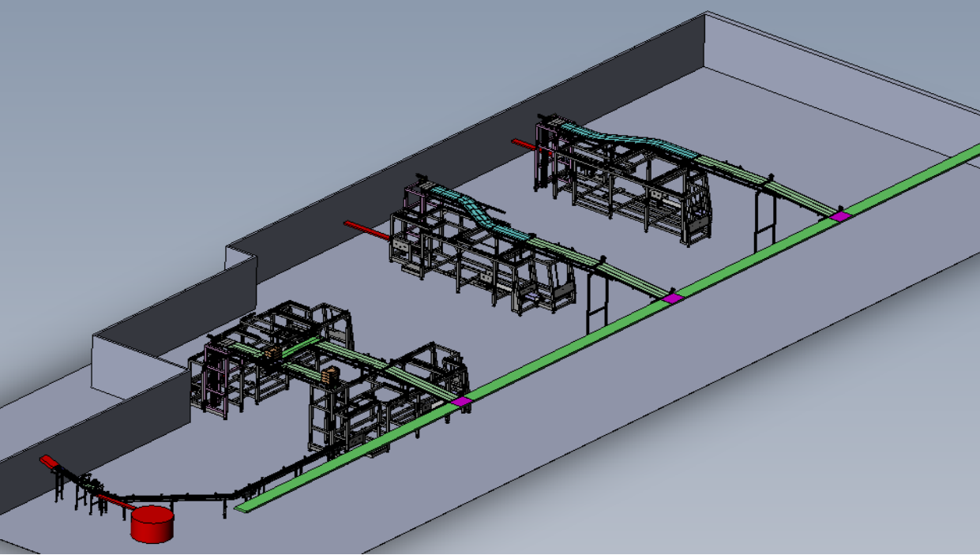This screenshot has height=555, width=980.
Task: Pick the red chute above the drum
Action: 117,501
